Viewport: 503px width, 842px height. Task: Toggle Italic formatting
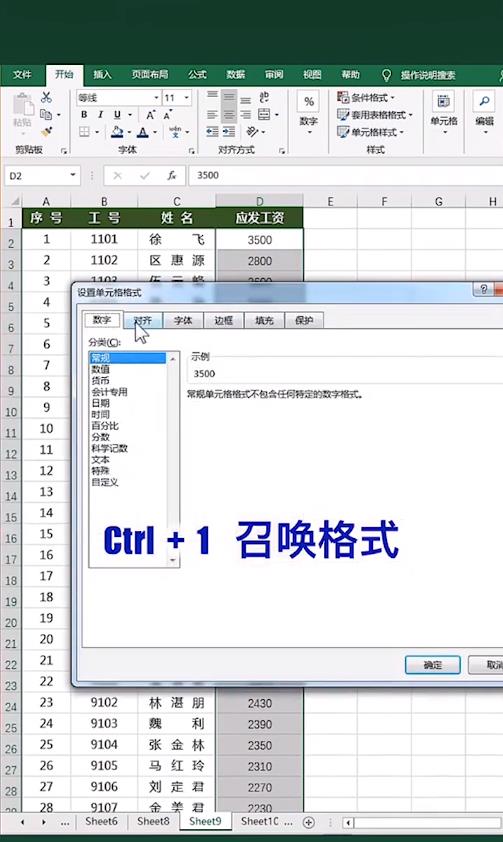pos(100,114)
